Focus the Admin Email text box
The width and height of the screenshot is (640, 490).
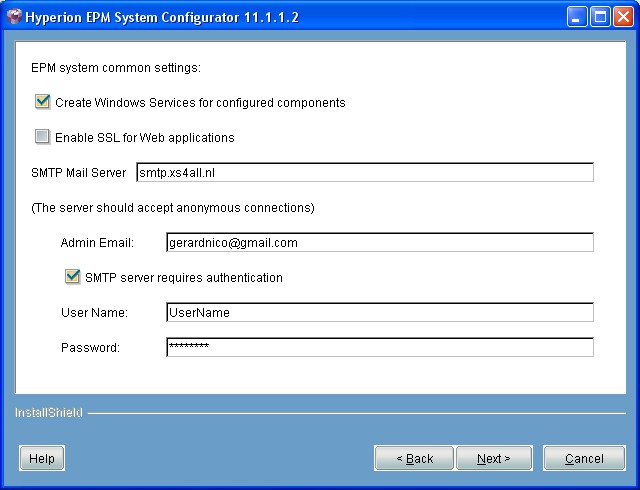coord(379,243)
